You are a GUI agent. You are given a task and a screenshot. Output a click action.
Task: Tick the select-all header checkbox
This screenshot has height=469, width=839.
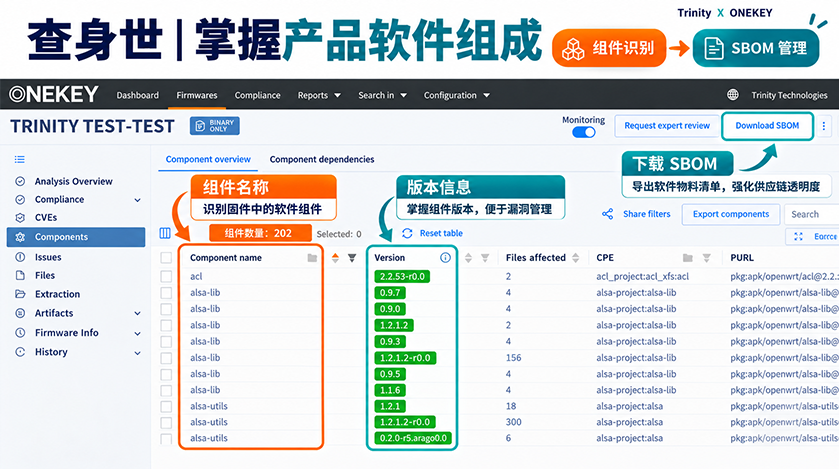[x=166, y=258]
